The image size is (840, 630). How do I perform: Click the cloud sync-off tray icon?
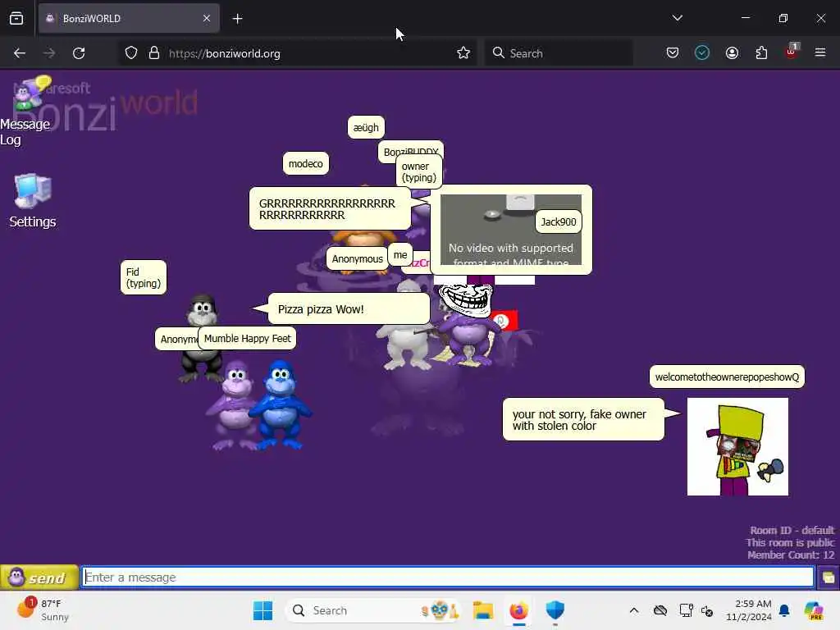pyautogui.click(x=660, y=610)
